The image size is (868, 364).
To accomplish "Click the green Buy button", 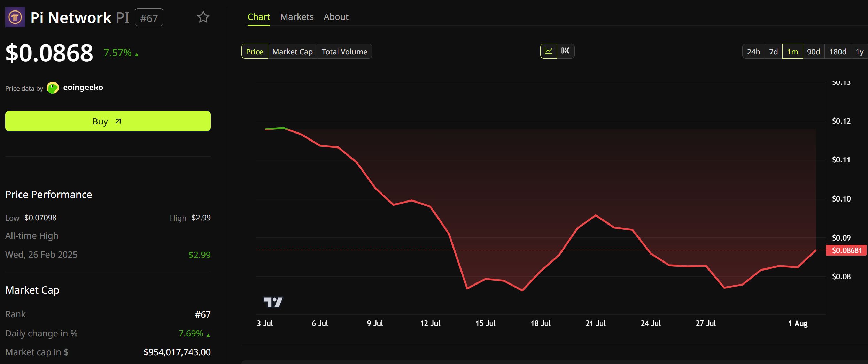I will 108,121.
